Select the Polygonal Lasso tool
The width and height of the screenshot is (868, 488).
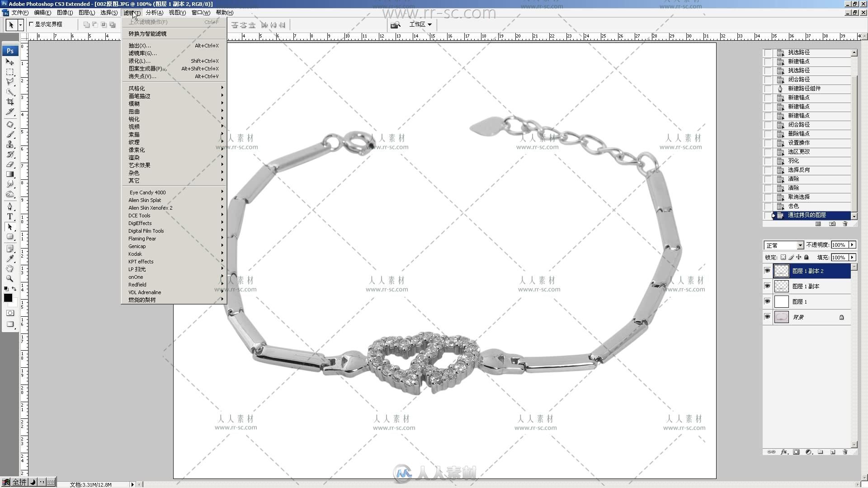(10, 82)
